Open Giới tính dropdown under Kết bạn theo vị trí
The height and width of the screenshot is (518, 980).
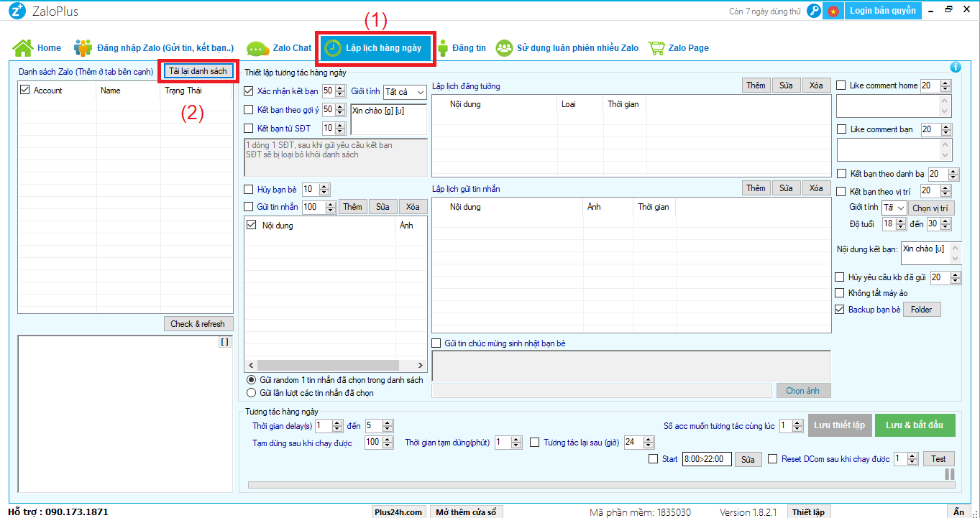pyautogui.click(x=894, y=208)
